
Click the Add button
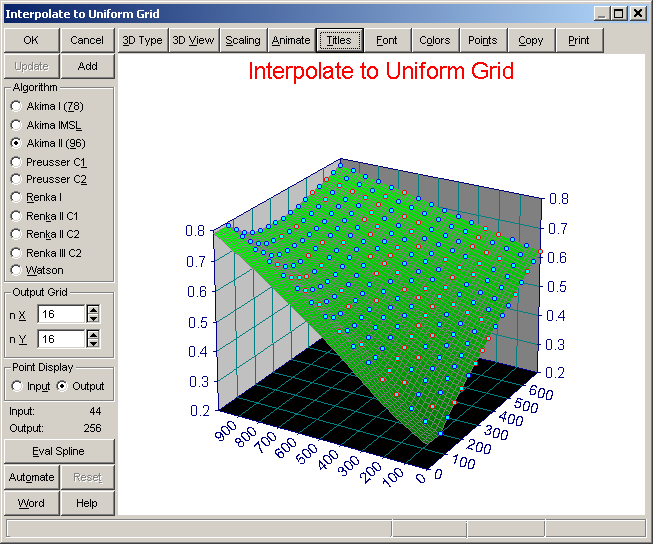(87, 66)
